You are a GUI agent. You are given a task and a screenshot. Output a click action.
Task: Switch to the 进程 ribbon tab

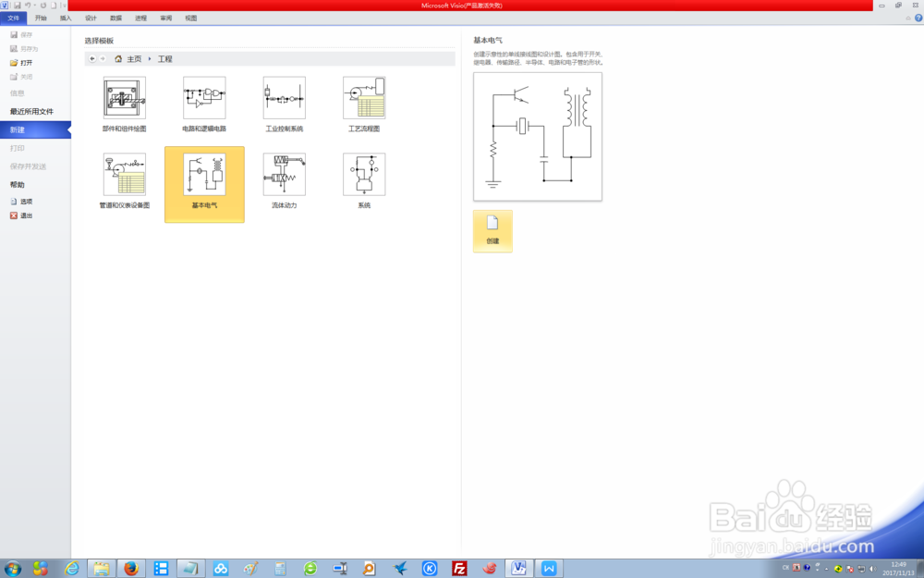pyautogui.click(x=140, y=18)
